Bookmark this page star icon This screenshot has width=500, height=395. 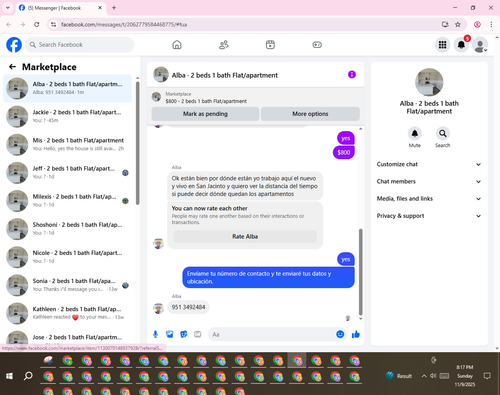pos(458,24)
